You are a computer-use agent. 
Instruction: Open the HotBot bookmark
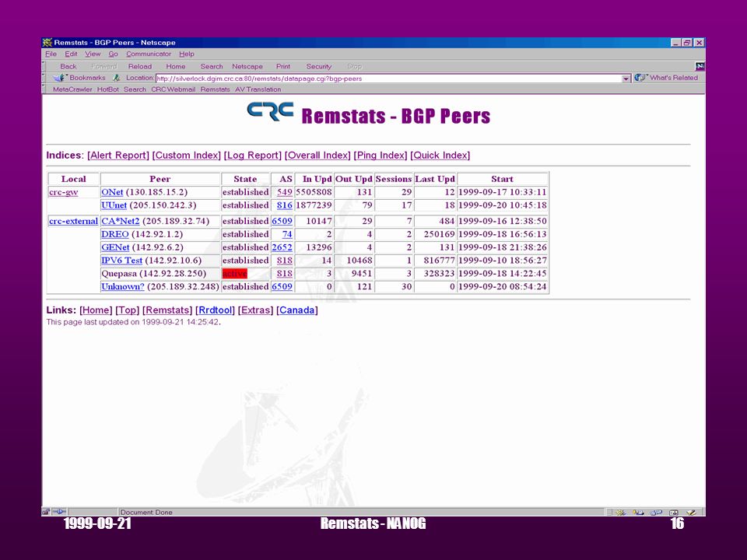(x=107, y=89)
